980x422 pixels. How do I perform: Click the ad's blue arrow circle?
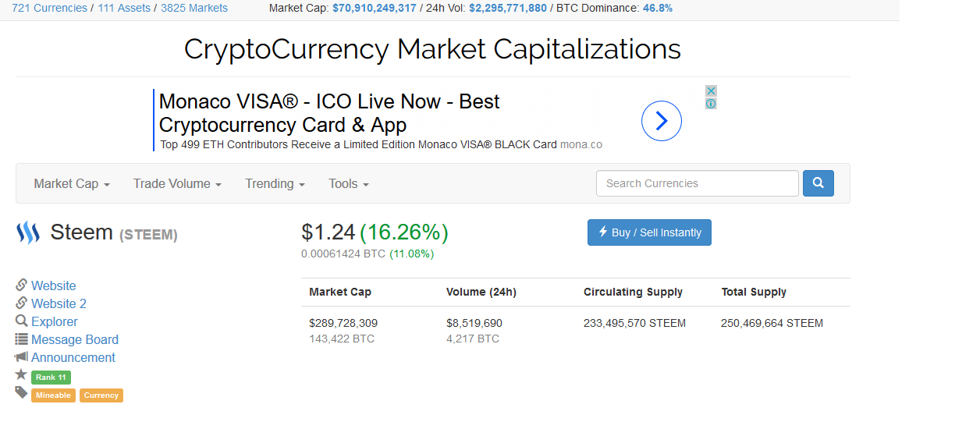[662, 121]
